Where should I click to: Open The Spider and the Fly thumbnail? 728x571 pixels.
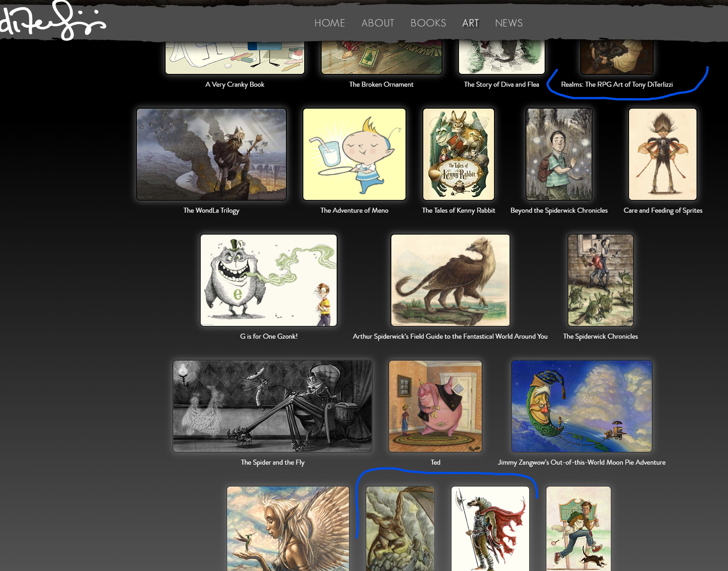click(x=273, y=406)
